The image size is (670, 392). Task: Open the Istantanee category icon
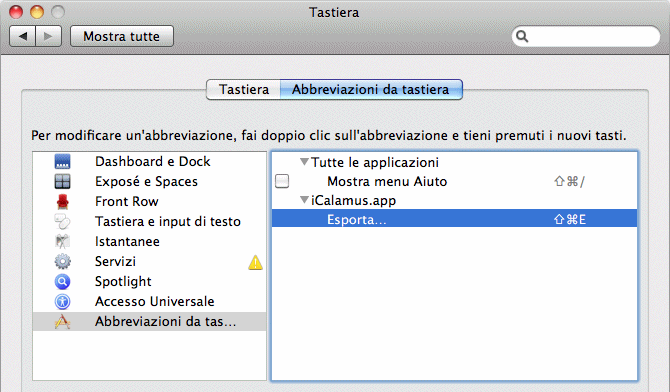pos(62,242)
